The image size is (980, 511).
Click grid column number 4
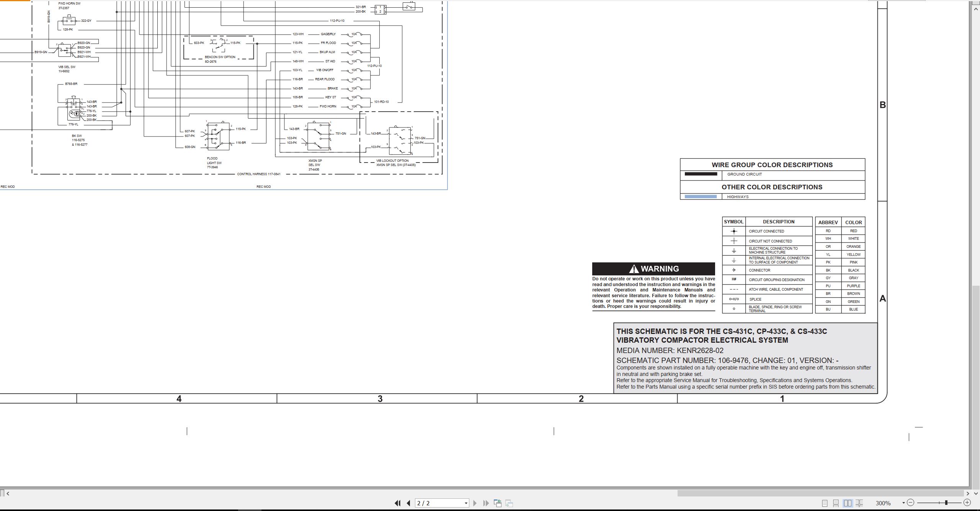click(x=179, y=399)
